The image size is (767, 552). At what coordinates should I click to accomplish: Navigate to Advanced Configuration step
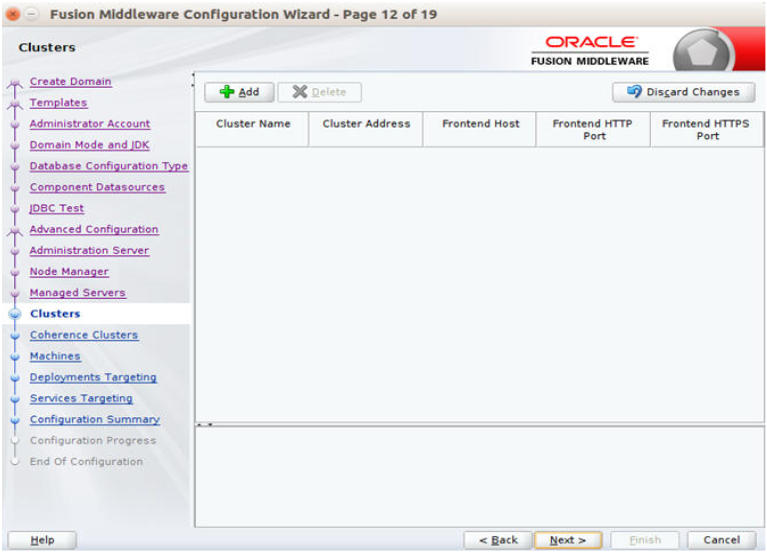point(94,229)
